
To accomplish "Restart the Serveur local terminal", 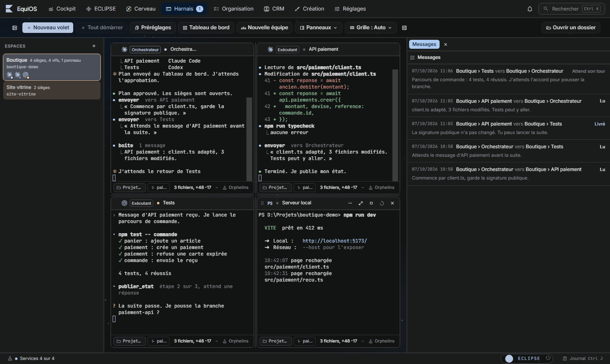I will pos(382,203).
